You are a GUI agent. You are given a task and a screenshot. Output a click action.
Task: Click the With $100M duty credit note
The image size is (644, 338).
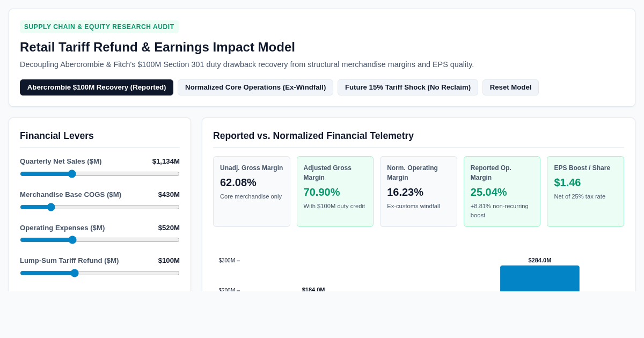(334, 206)
